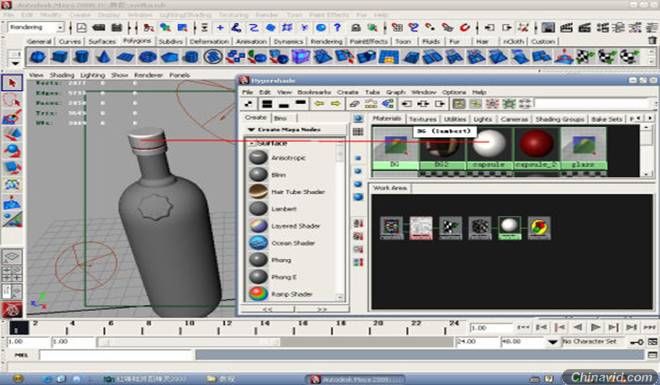Open the Hypershade Graph menu
Screen dimensions: 660x385
(396, 92)
